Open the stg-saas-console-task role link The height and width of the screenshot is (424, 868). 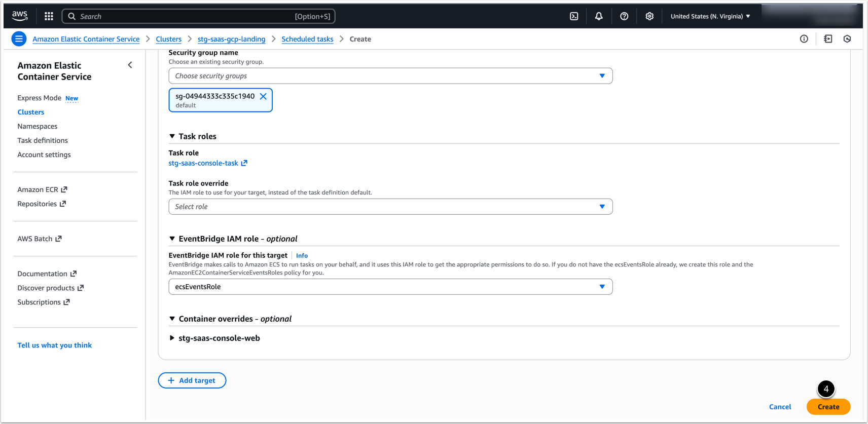pyautogui.click(x=203, y=163)
